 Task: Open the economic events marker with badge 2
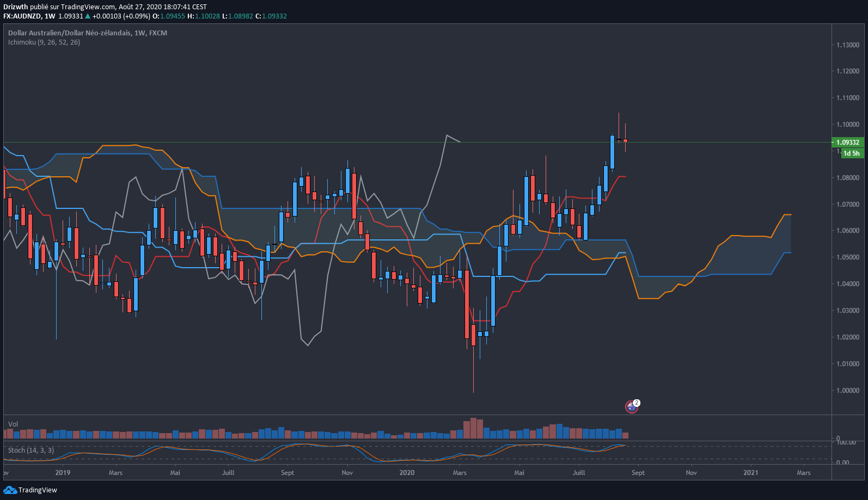click(x=632, y=406)
